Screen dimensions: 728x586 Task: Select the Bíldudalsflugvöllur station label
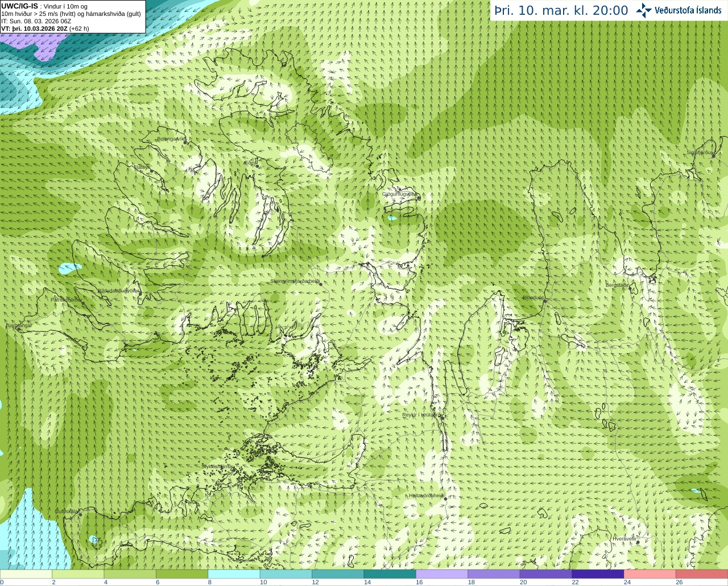[x=118, y=290]
